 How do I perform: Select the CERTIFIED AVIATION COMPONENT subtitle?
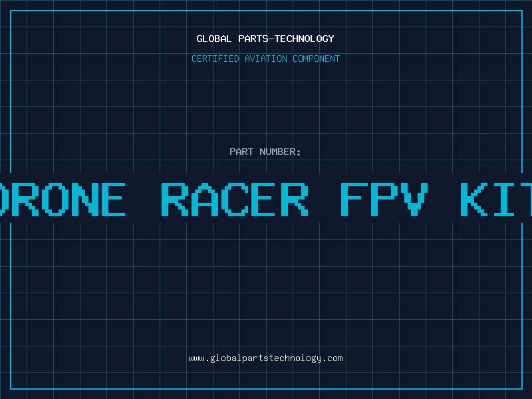265,59
